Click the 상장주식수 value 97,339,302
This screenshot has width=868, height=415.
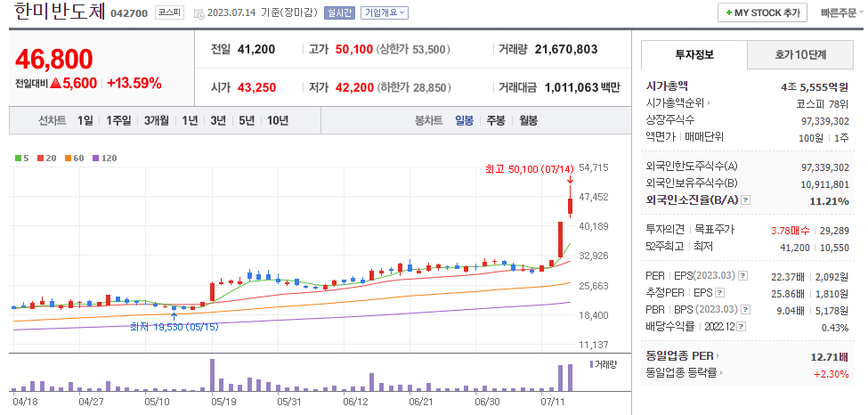pos(824,120)
